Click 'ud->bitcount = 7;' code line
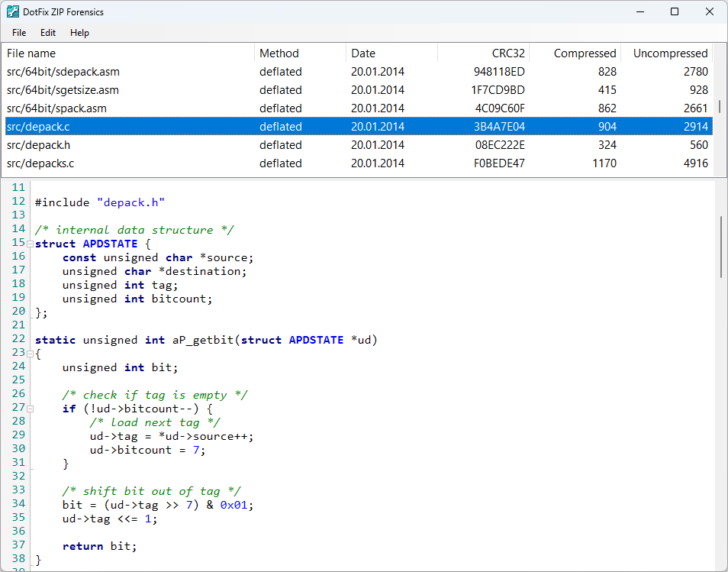Image resolution: width=728 pixels, height=572 pixels. [x=147, y=451]
